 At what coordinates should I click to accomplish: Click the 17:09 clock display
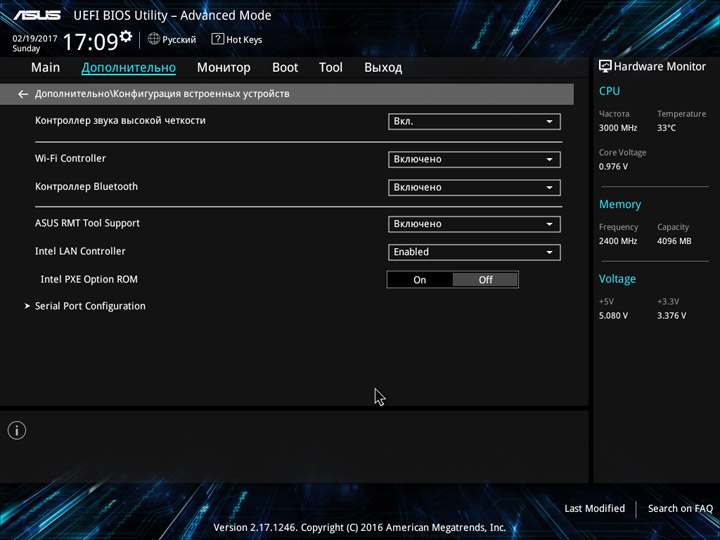click(90, 42)
